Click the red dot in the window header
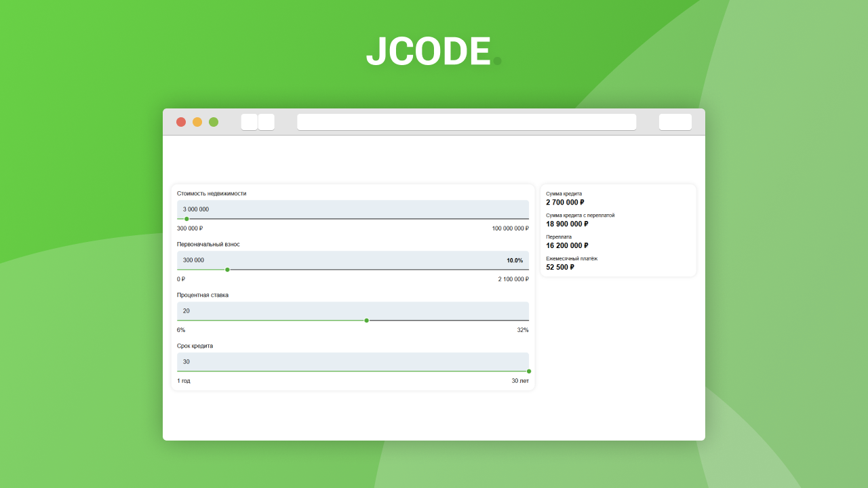This screenshot has height=488, width=868. (x=181, y=122)
